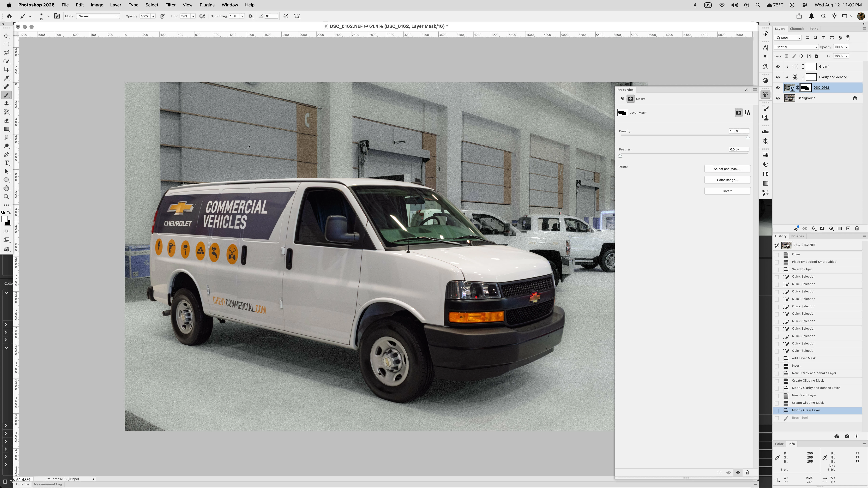This screenshot has width=868, height=488.
Task: Toggle the layer filter switch
Action: click(848, 37)
